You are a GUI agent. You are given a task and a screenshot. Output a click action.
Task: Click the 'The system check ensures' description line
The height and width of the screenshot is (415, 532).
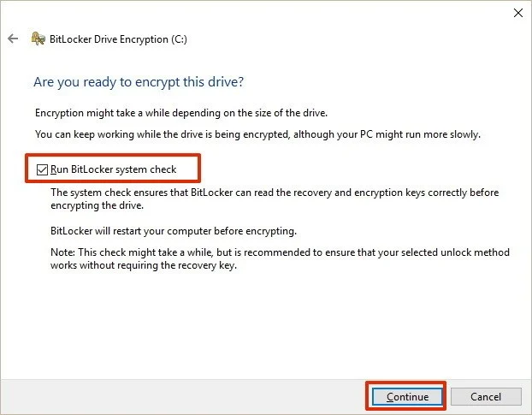pyautogui.click(x=275, y=193)
